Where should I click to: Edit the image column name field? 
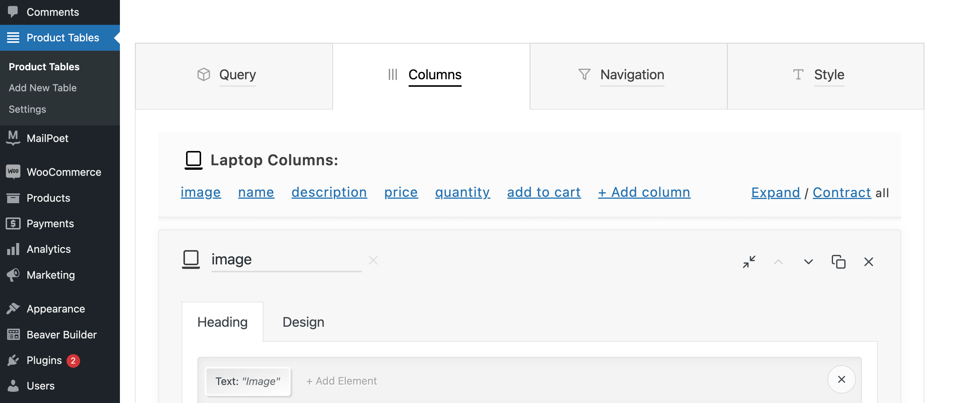(286, 260)
